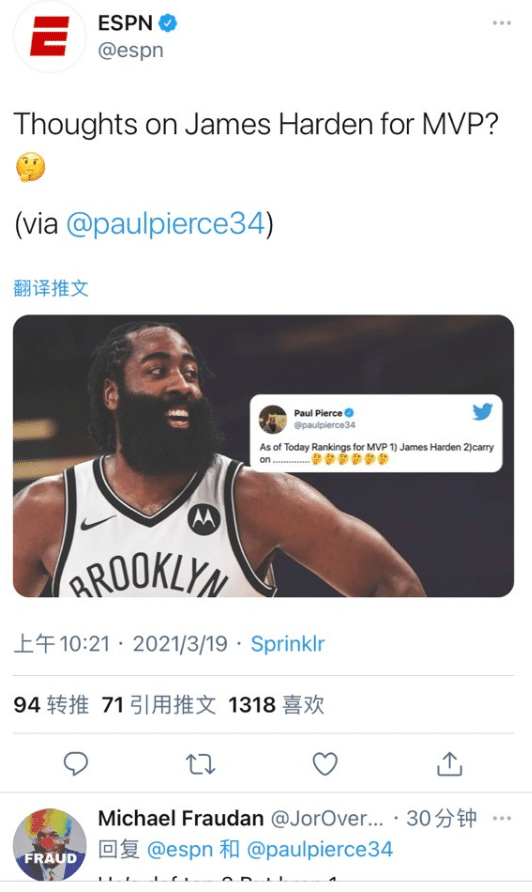Tap @espn mention in reply
This screenshot has height=892, width=532.
tap(180, 849)
